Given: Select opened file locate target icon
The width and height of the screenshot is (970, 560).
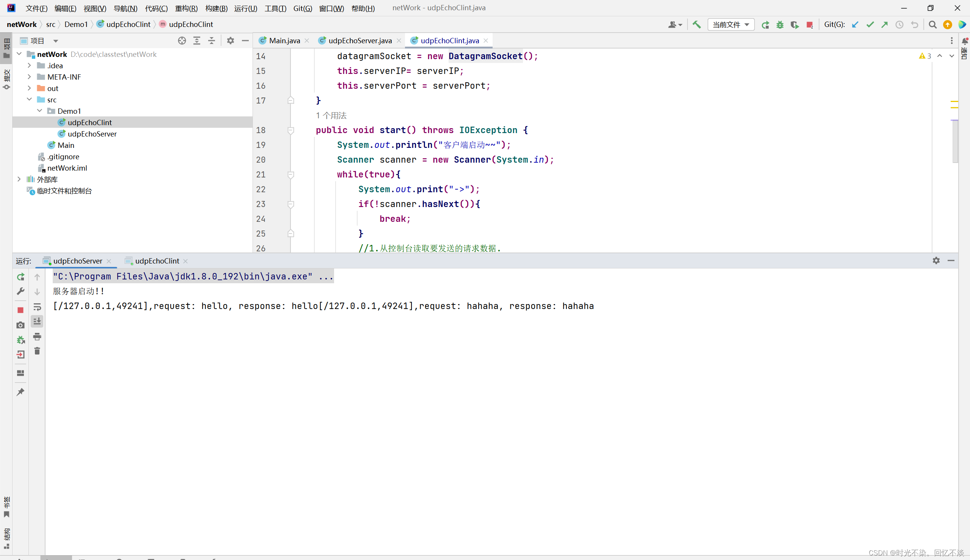Looking at the screenshot, I should [x=182, y=41].
